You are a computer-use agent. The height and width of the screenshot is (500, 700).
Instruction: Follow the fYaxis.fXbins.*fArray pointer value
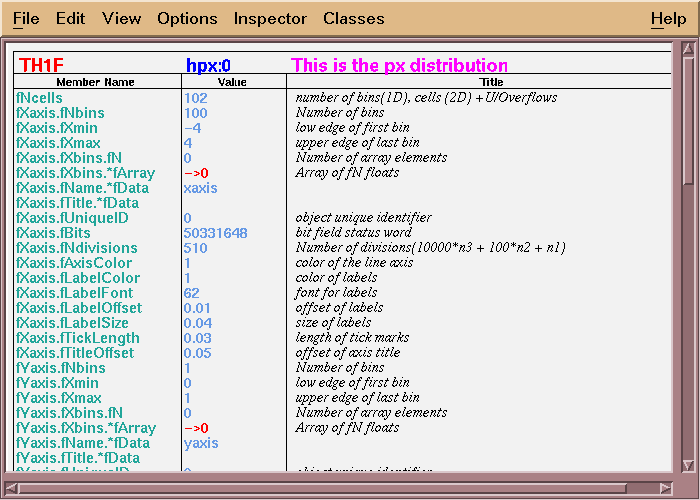[196, 428]
